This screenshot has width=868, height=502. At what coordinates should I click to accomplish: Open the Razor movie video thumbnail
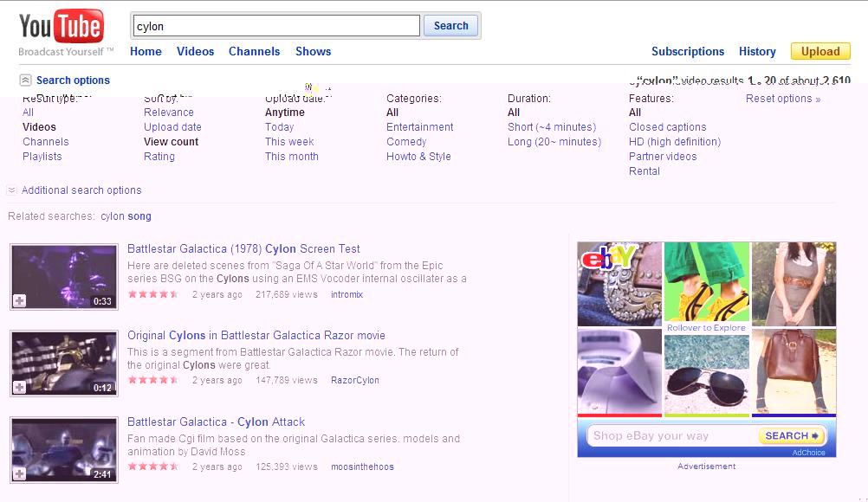[64, 364]
